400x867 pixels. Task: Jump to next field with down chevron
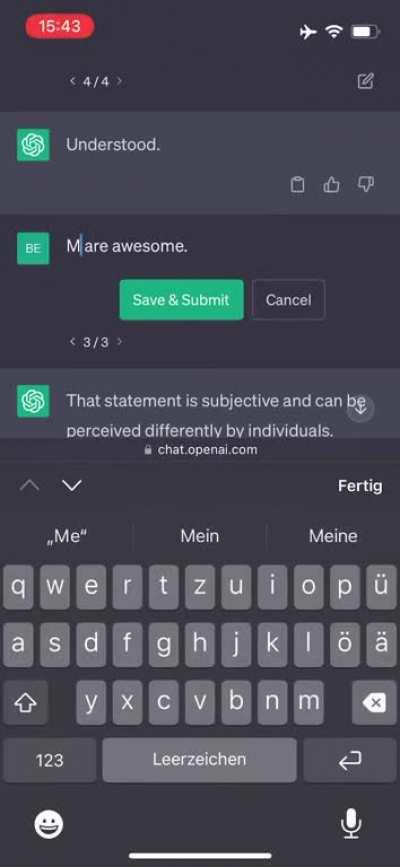(72, 485)
